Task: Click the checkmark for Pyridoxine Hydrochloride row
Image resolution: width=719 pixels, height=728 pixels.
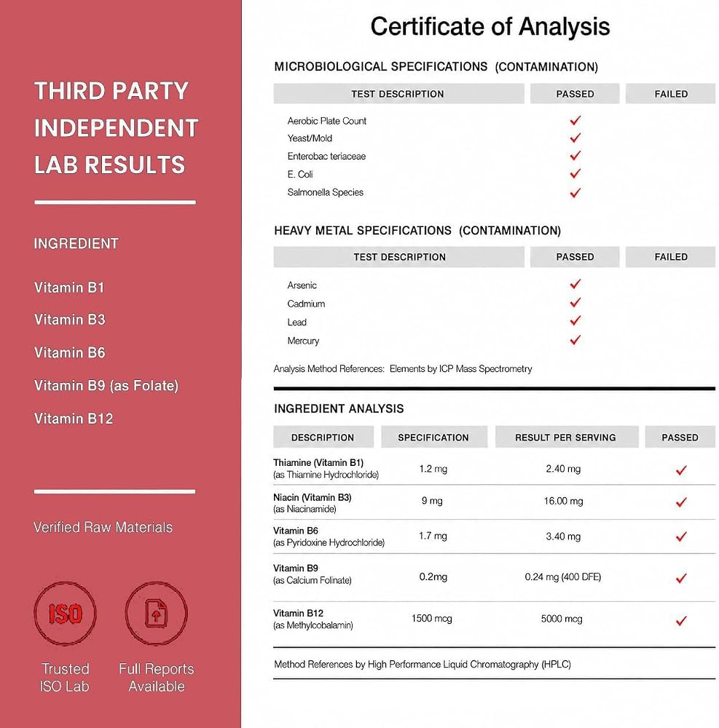Action: [x=681, y=537]
